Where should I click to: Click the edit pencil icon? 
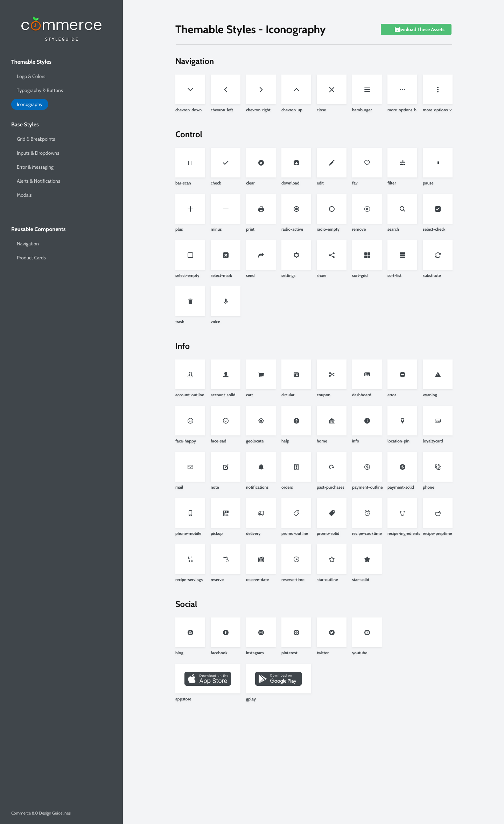[332, 163]
